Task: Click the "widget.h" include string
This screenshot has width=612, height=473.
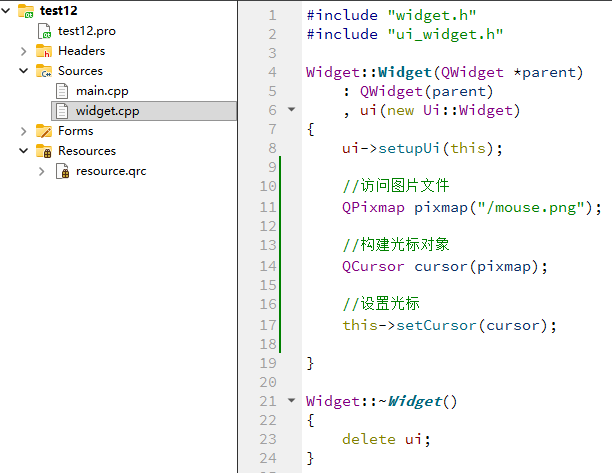Action: click(432, 16)
